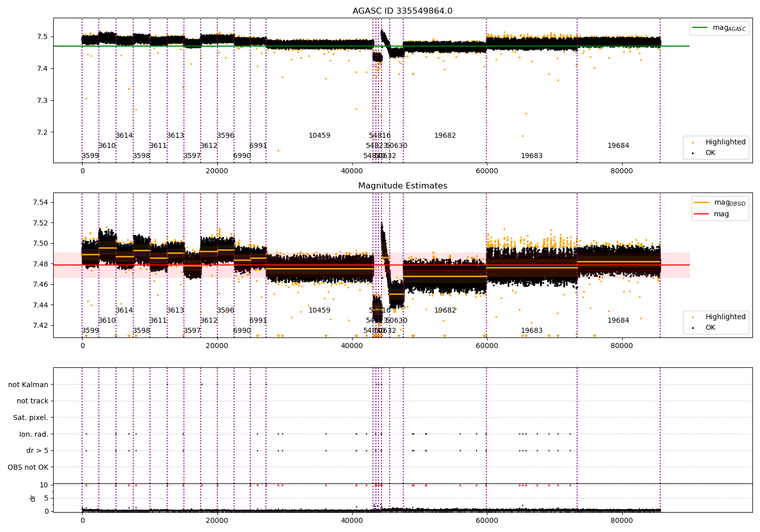Screen dimensions: 760x532
Task: Click the 7.3 tick on top plot
Action: pos(42,100)
